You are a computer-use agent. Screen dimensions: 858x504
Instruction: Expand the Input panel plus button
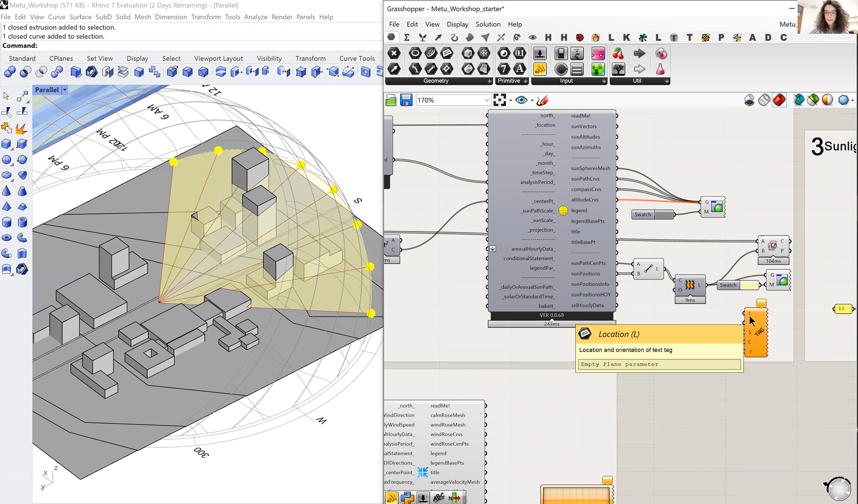point(604,81)
